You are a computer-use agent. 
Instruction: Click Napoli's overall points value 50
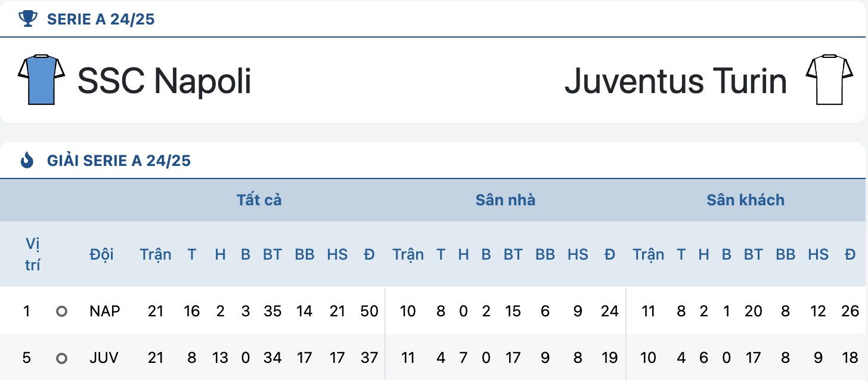(370, 311)
